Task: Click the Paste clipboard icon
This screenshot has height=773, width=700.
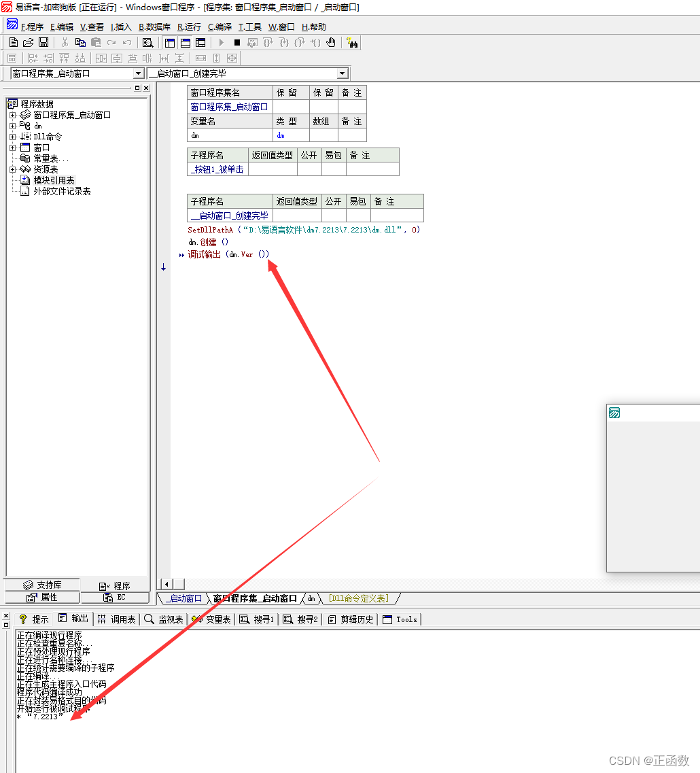Action: [96, 43]
